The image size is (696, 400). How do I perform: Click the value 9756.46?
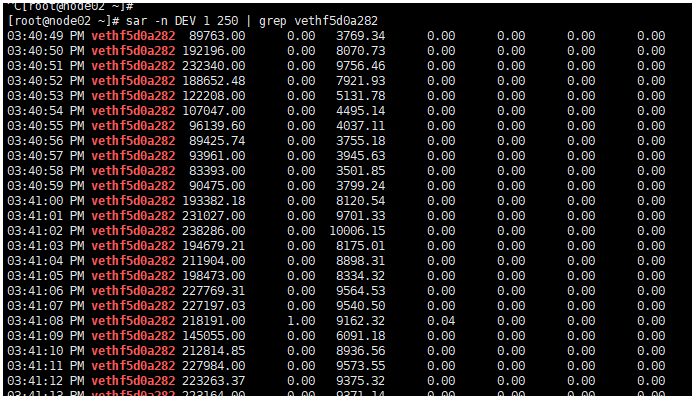[x=360, y=66]
